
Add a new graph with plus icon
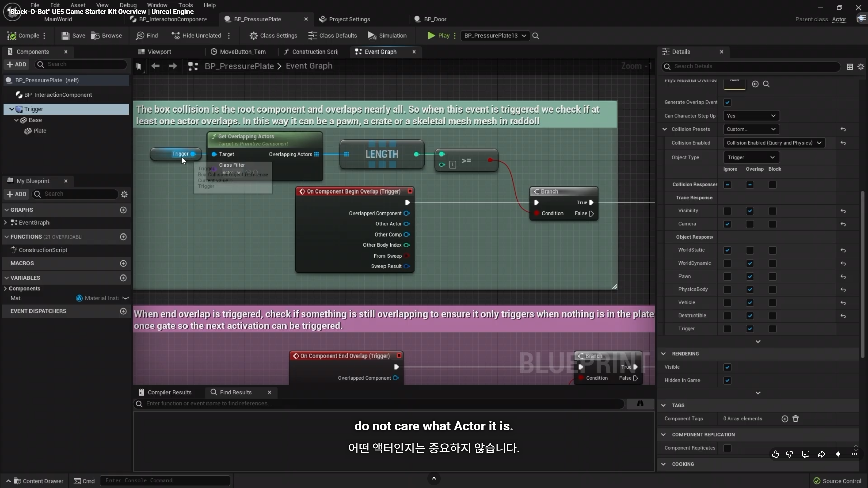(x=123, y=210)
